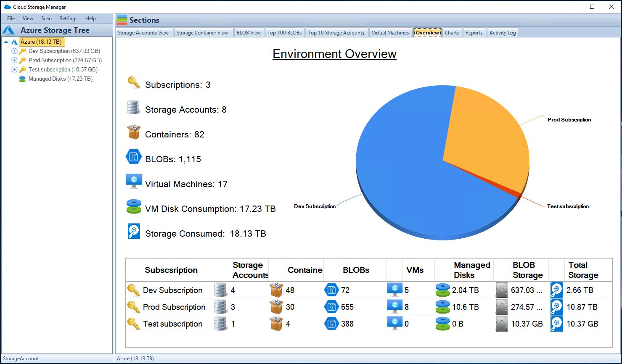Click the key icon in Test subscription table row
Viewport: 622px width, 364px height.
pos(133,324)
